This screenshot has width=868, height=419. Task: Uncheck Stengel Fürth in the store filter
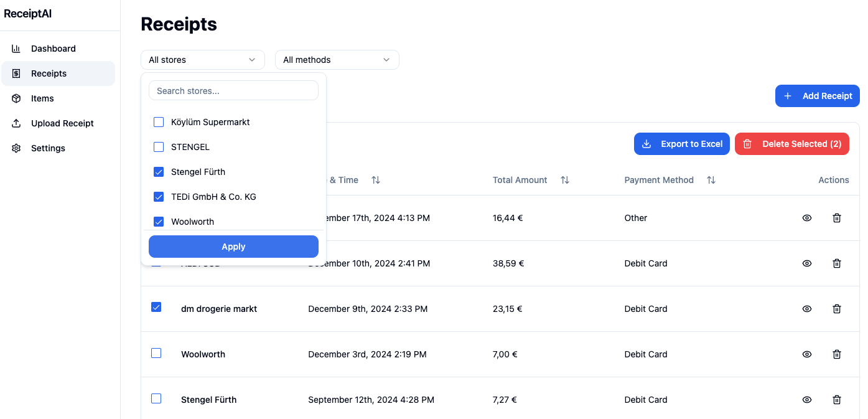(159, 172)
